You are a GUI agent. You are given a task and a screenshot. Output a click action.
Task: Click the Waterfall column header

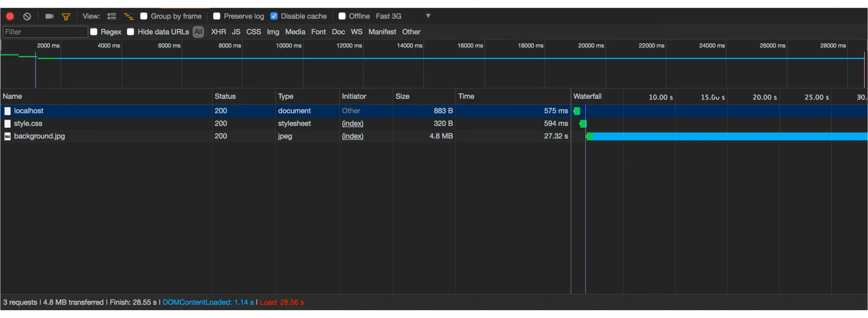tap(587, 96)
